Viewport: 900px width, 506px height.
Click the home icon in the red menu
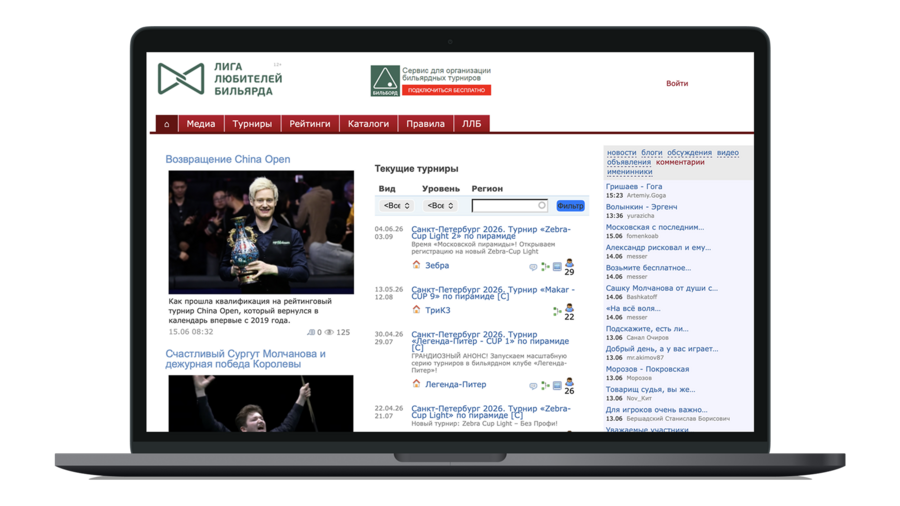click(x=166, y=124)
